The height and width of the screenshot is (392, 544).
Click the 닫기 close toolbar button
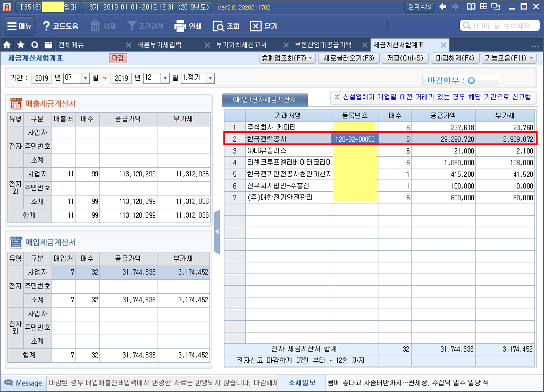click(x=264, y=26)
